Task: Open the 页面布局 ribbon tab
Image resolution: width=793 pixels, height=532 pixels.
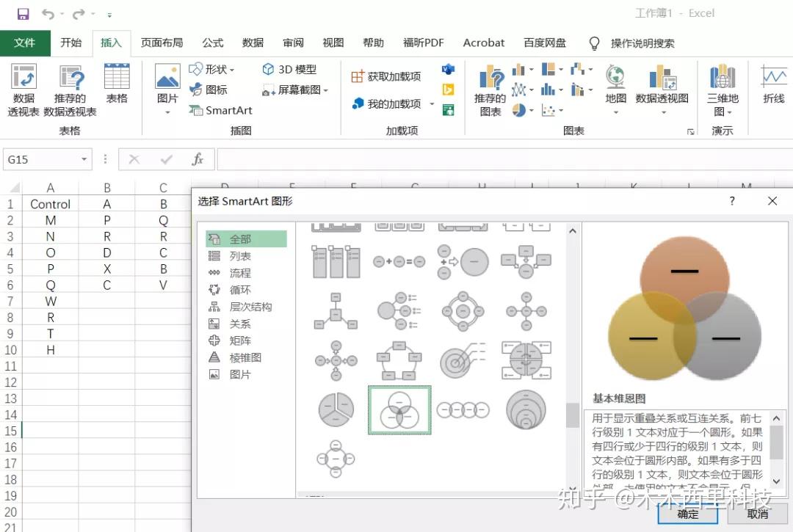Action: 162,43
